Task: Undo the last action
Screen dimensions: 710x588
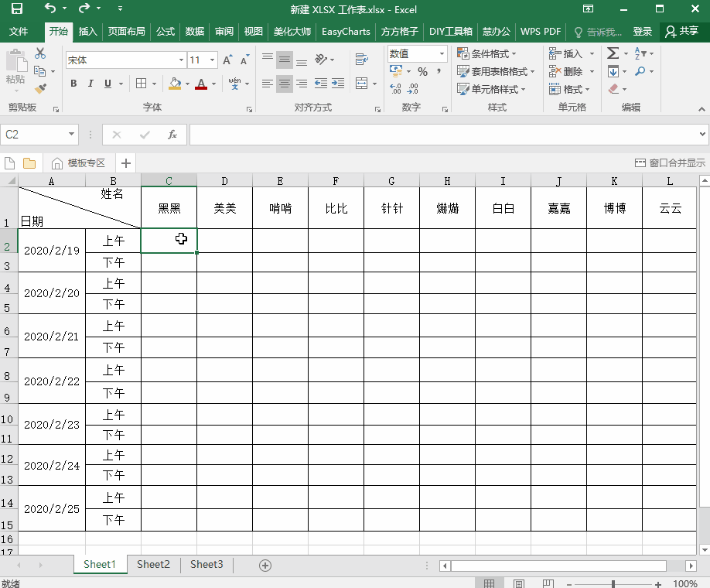Action: 49,9
